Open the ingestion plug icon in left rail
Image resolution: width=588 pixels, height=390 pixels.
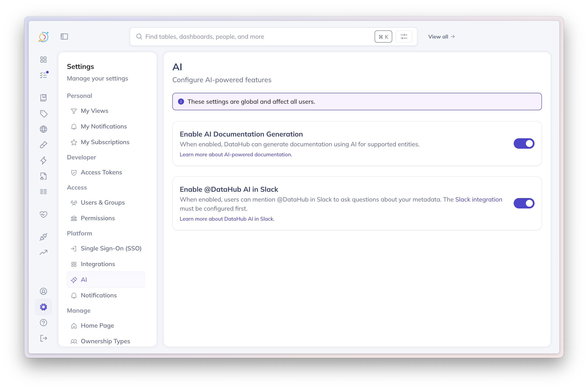tap(43, 237)
